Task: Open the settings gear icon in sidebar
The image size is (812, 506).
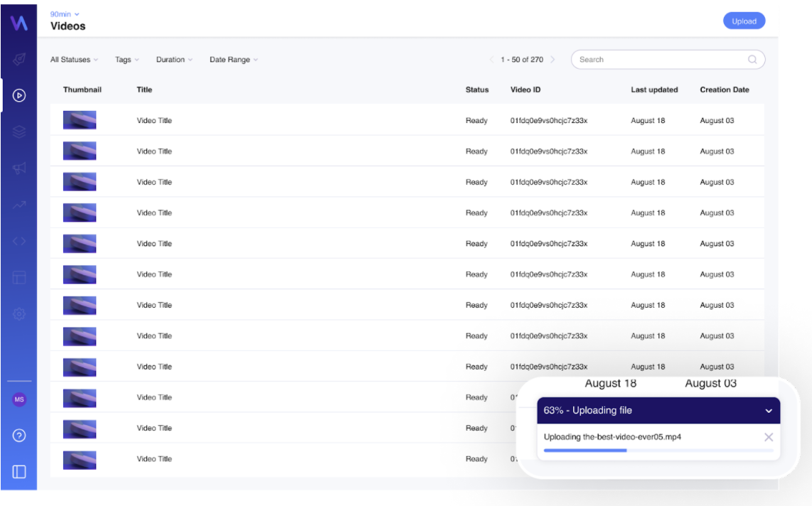Action: [x=19, y=314]
